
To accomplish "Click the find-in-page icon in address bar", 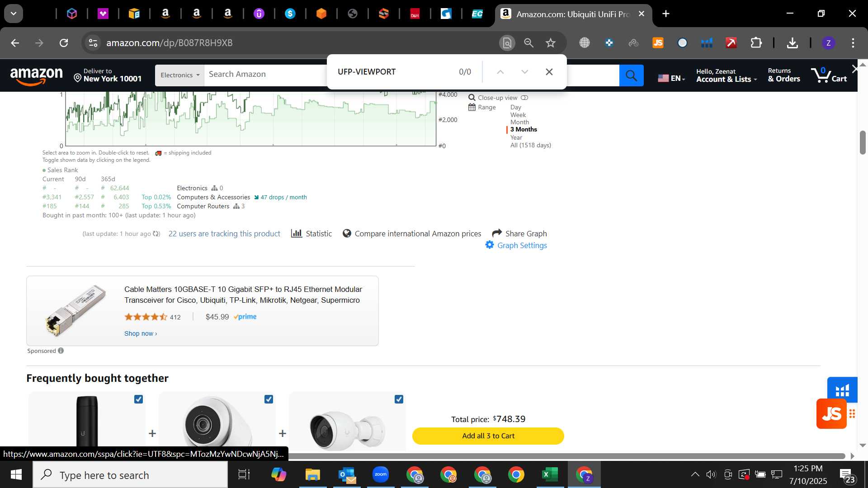I will 507,43.
